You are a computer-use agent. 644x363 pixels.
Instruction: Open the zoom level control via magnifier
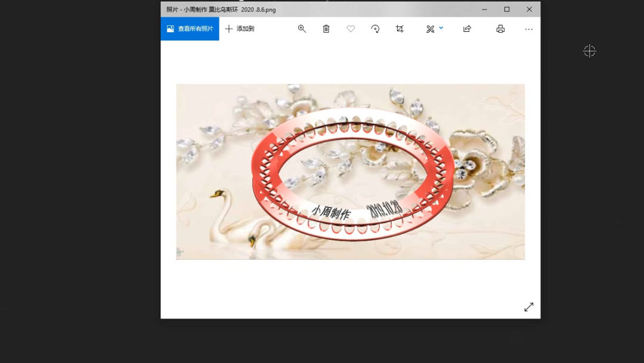tap(302, 28)
